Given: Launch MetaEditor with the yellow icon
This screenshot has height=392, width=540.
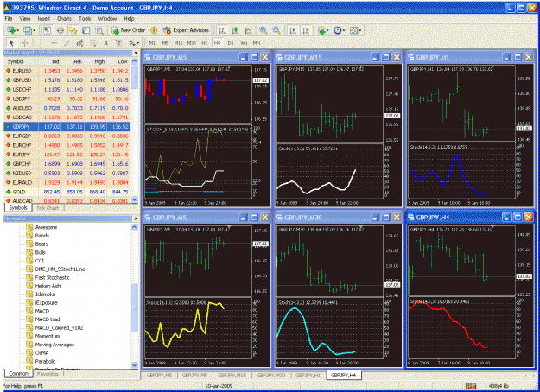Looking at the screenshot, I should [154, 30].
